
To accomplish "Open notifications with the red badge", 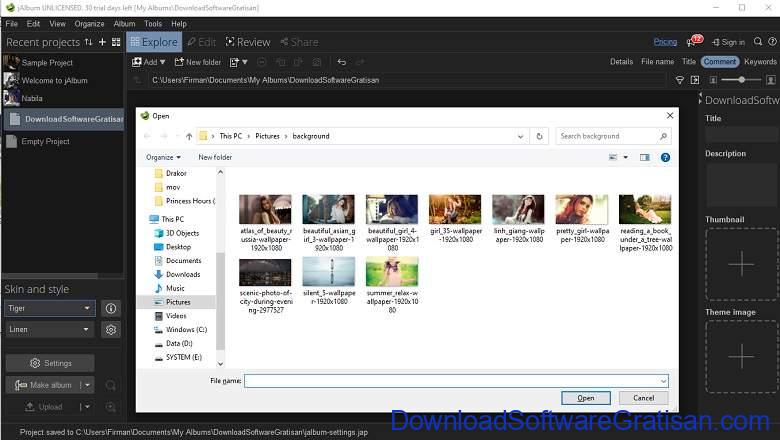I will tap(694, 41).
